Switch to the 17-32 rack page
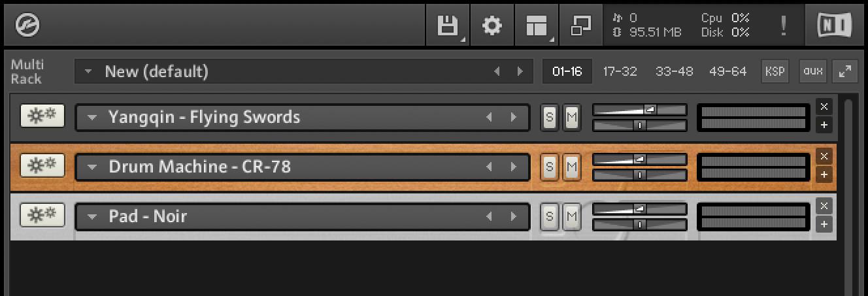This screenshot has width=868, height=296. click(x=620, y=71)
